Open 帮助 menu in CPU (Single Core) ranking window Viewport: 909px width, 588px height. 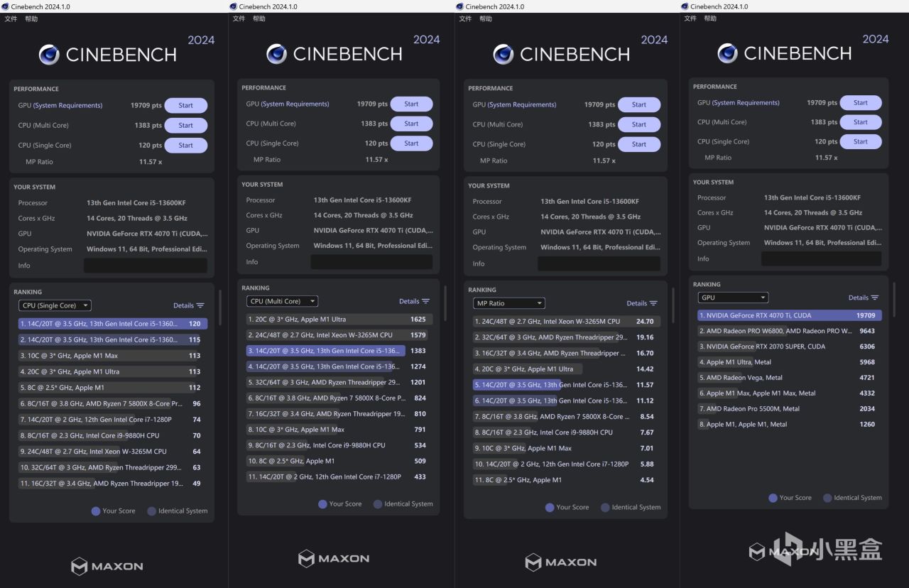tap(31, 19)
